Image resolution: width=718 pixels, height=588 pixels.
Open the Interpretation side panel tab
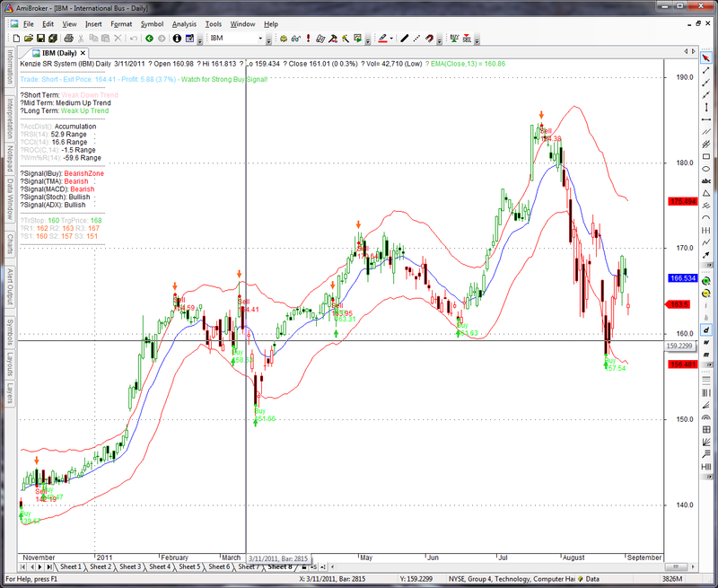click(x=10, y=118)
